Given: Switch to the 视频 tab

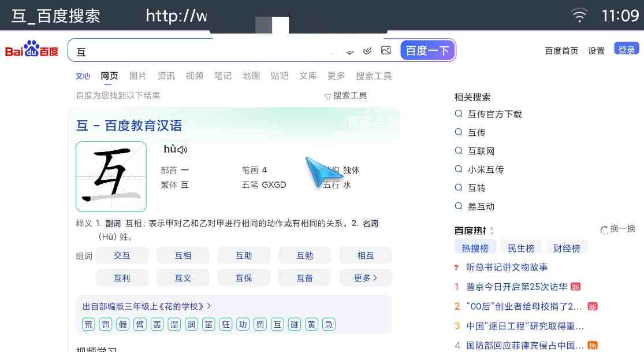Looking at the screenshot, I should tap(194, 76).
